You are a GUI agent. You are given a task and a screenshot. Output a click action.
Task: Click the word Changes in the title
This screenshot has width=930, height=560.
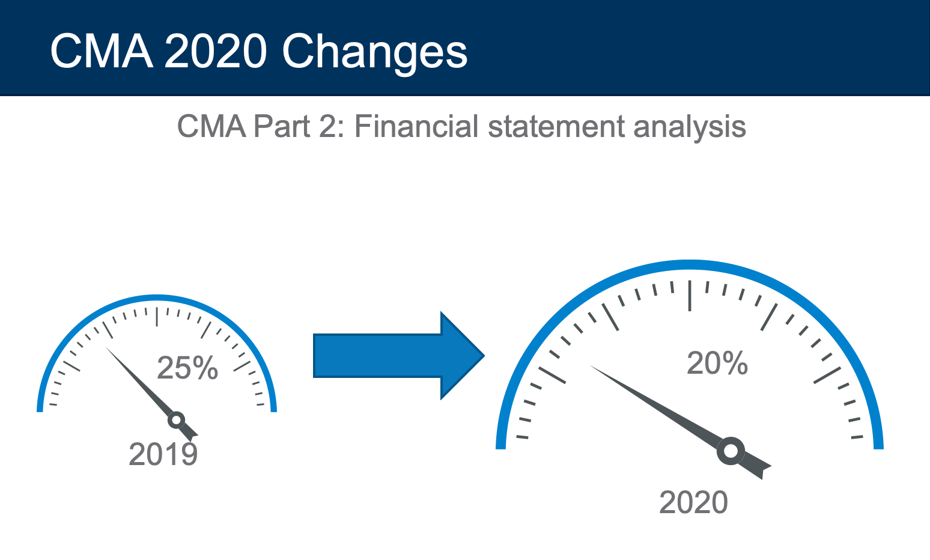pos(375,53)
